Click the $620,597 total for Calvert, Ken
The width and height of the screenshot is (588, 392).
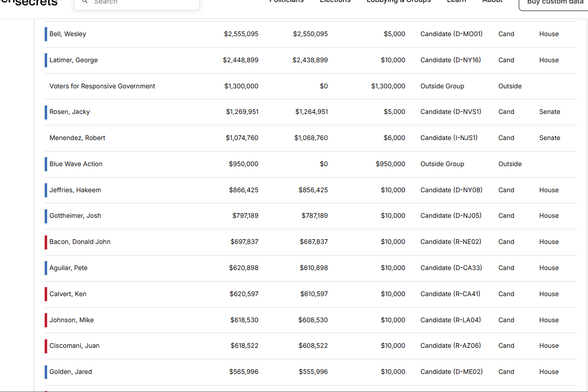(244, 294)
